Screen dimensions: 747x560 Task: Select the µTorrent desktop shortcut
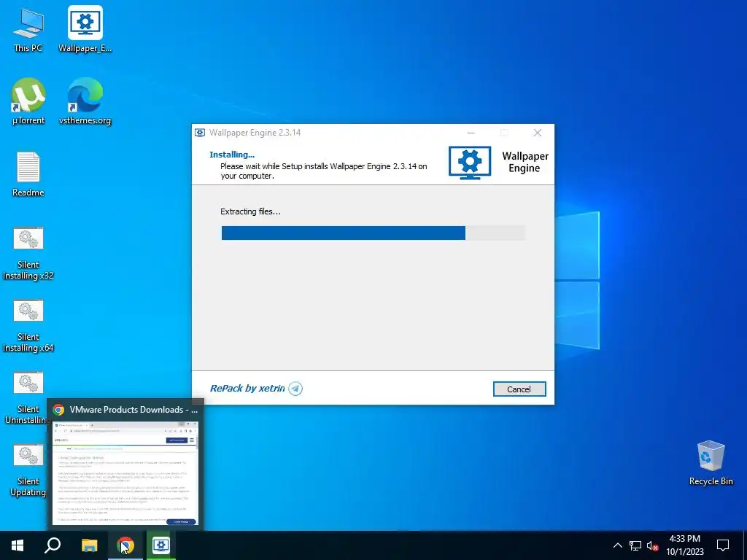tap(28, 102)
